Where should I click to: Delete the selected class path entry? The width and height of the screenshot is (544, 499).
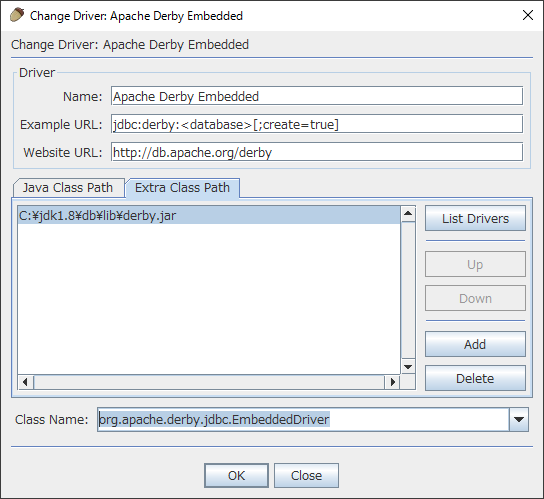(x=475, y=378)
